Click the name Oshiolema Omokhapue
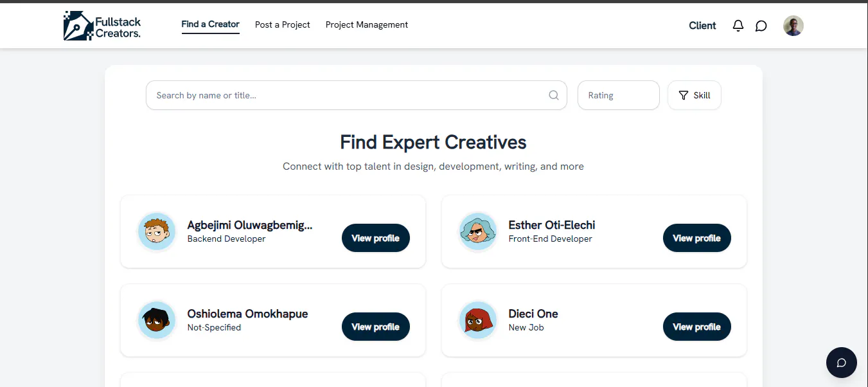 point(247,314)
